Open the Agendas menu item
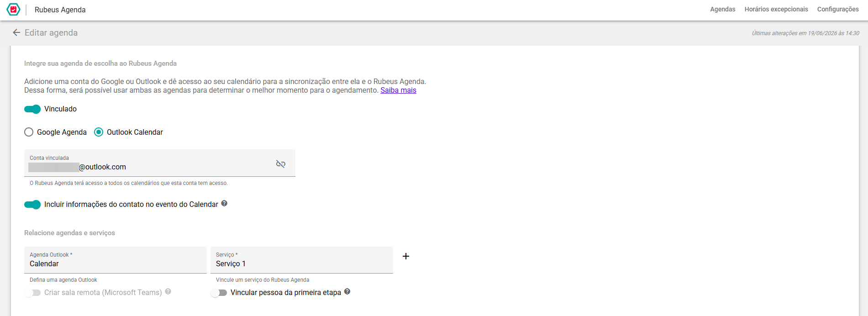 [x=722, y=9]
